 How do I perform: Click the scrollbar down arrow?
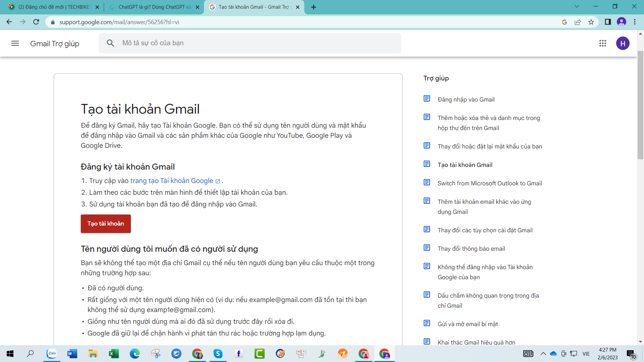[640, 342]
